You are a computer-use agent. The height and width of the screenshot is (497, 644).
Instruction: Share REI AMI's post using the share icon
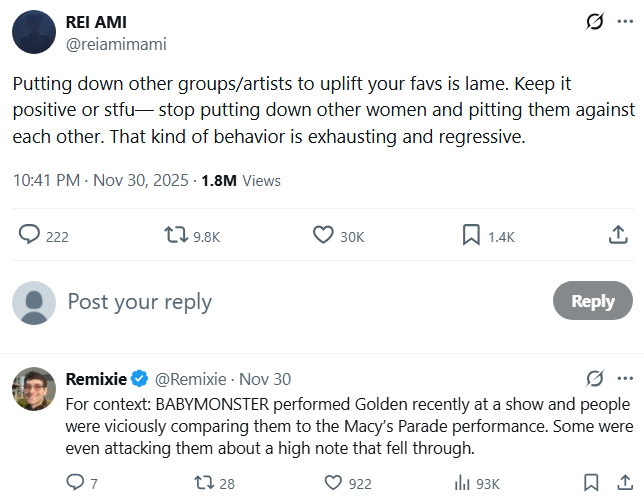click(618, 235)
